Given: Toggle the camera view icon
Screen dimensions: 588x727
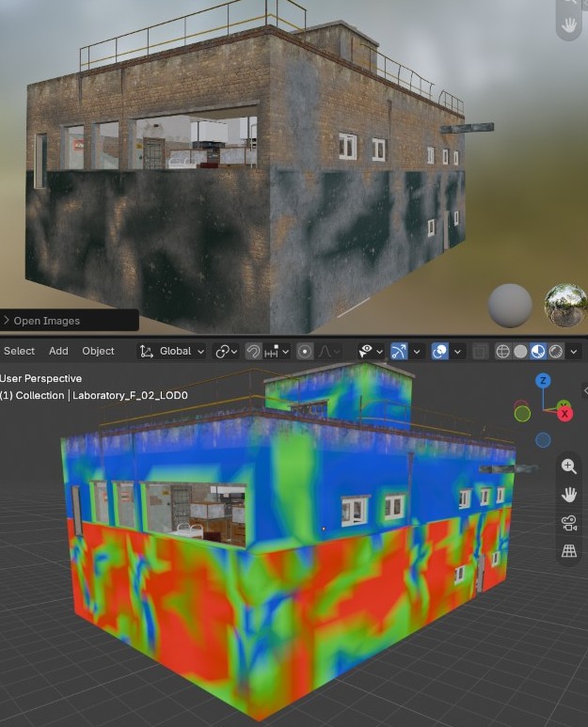Looking at the screenshot, I should [569, 523].
